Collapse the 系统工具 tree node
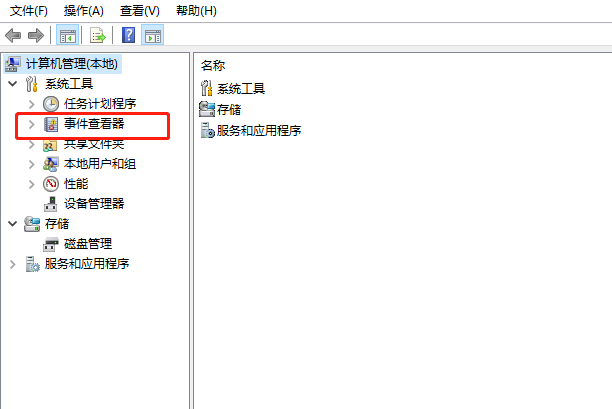 13,84
